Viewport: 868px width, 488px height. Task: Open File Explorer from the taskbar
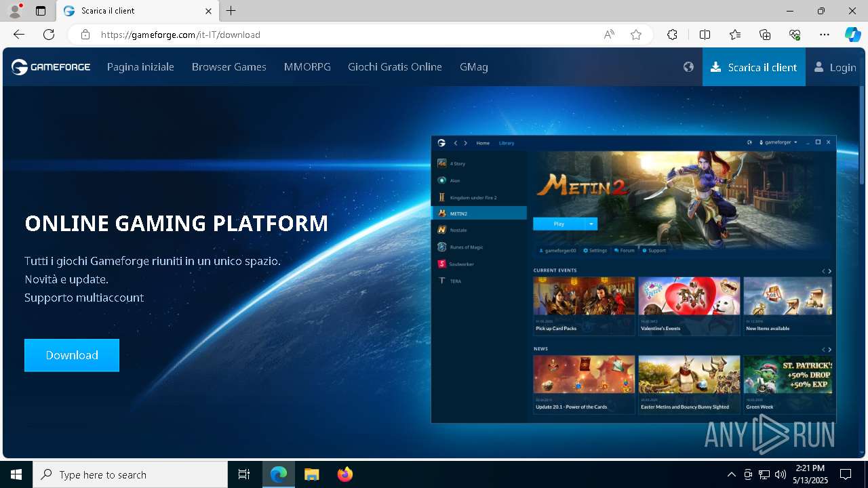311,474
